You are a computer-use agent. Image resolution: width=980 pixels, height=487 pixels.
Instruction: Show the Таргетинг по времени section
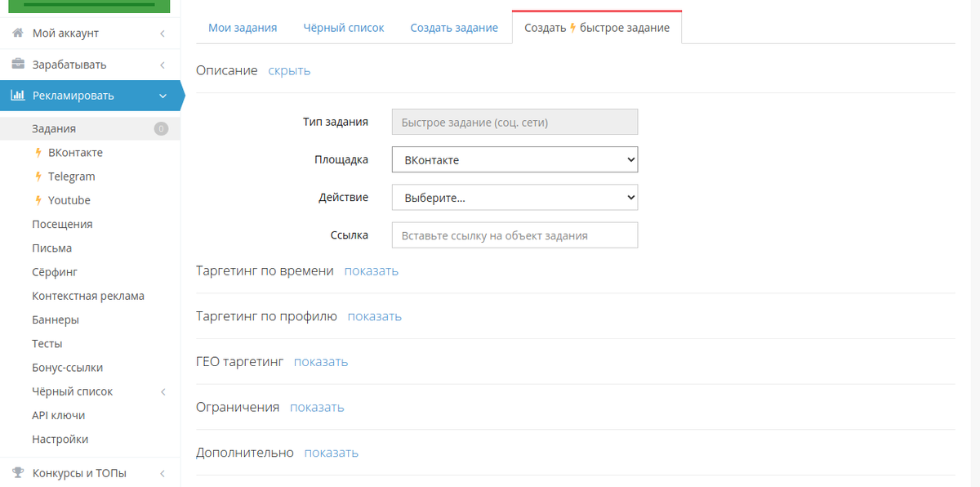tap(371, 270)
